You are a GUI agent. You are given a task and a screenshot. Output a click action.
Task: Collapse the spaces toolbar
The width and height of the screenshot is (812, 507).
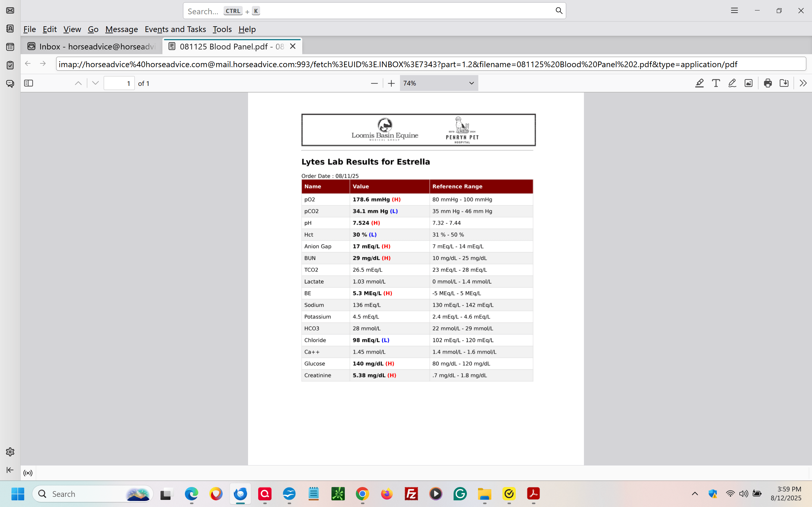(10, 470)
